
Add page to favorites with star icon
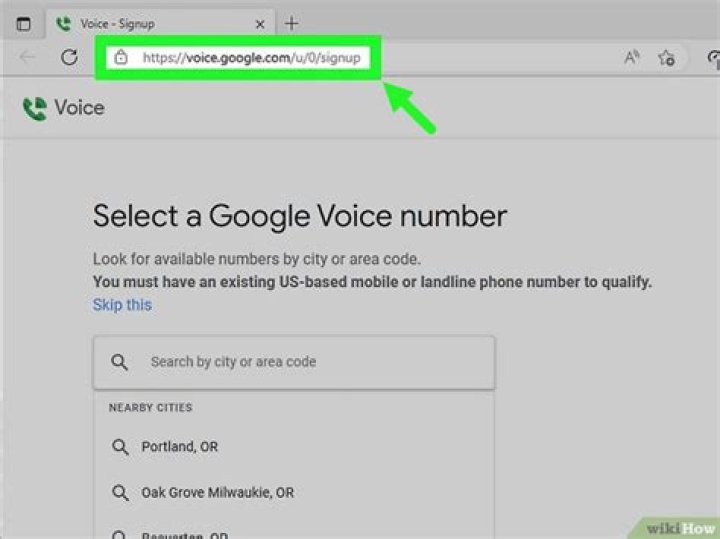click(x=666, y=58)
